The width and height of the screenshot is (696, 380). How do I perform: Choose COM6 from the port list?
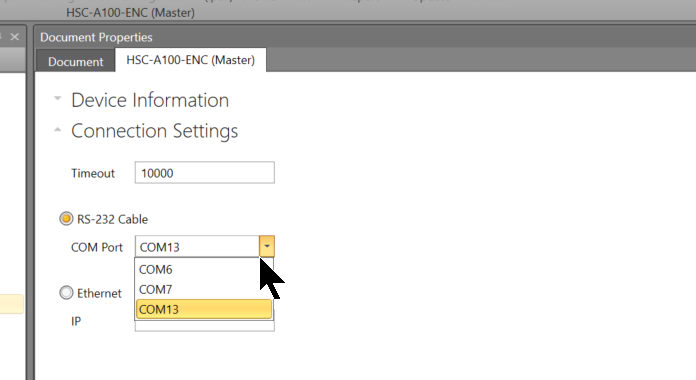[x=204, y=269]
